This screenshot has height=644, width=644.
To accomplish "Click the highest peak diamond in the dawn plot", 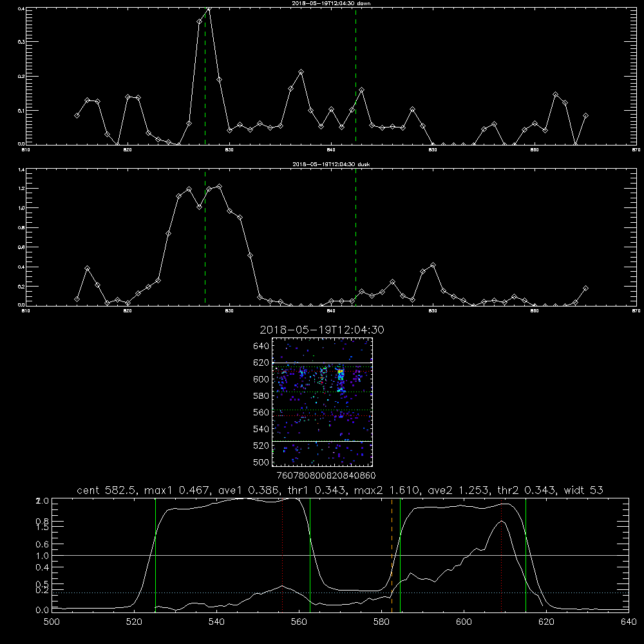I will tap(209, 8).
